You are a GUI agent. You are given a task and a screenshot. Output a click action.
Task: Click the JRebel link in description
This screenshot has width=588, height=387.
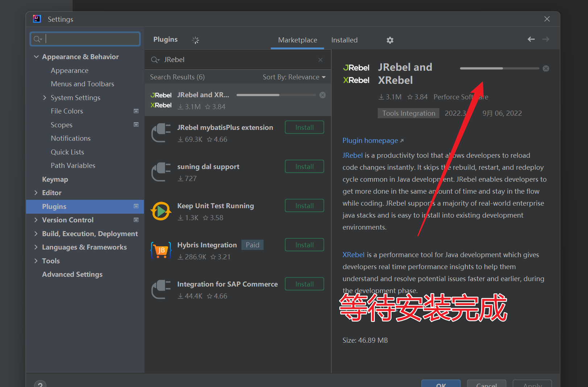353,155
